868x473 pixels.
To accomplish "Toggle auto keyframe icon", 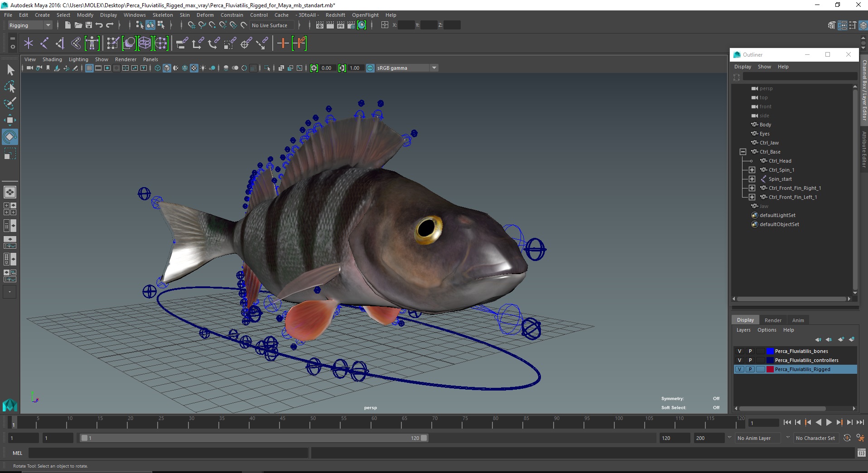I will click(848, 438).
